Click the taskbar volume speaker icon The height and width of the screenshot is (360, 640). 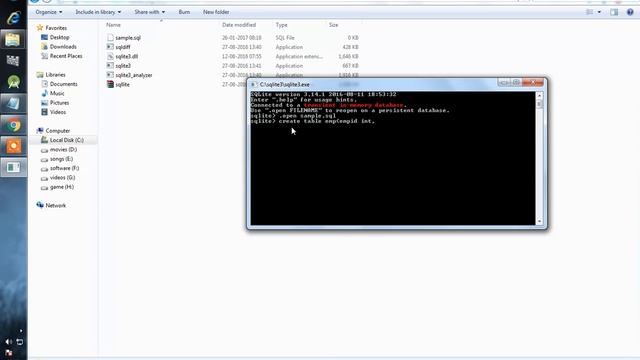(9, 342)
